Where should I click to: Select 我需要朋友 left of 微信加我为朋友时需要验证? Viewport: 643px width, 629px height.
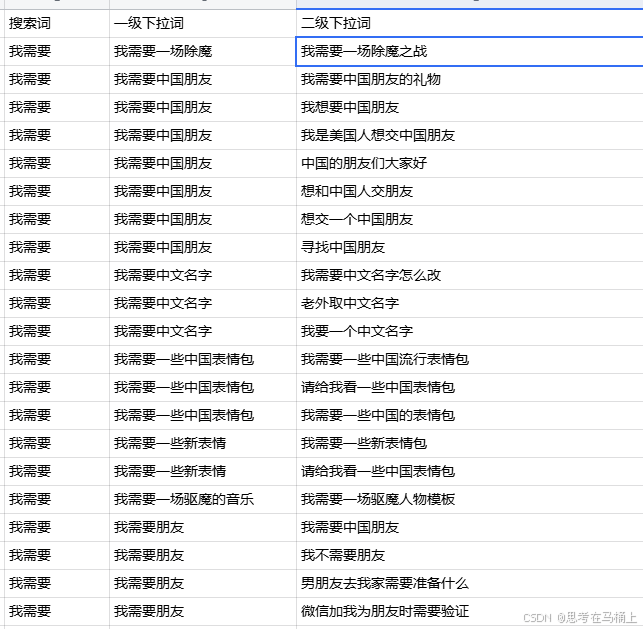click(203, 611)
